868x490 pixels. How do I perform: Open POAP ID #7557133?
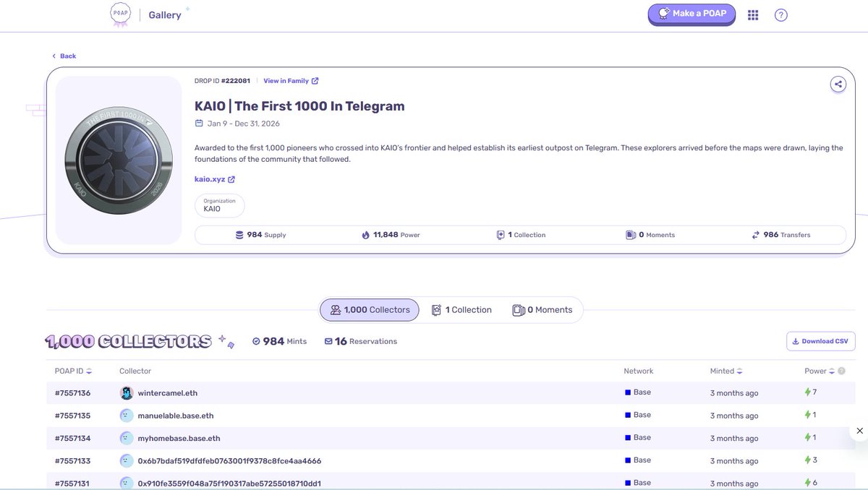[x=72, y=460]
